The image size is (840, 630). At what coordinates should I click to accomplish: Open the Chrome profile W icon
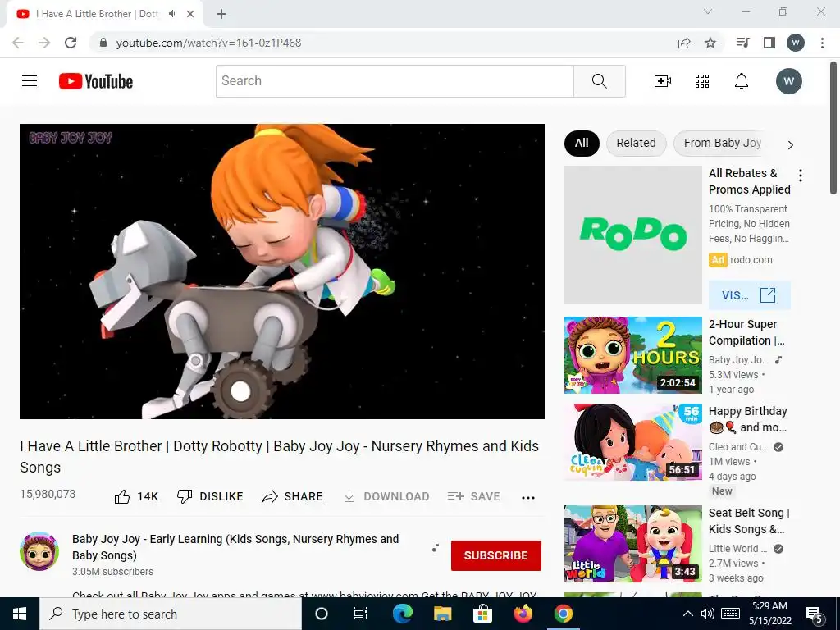tap(796, 43)
